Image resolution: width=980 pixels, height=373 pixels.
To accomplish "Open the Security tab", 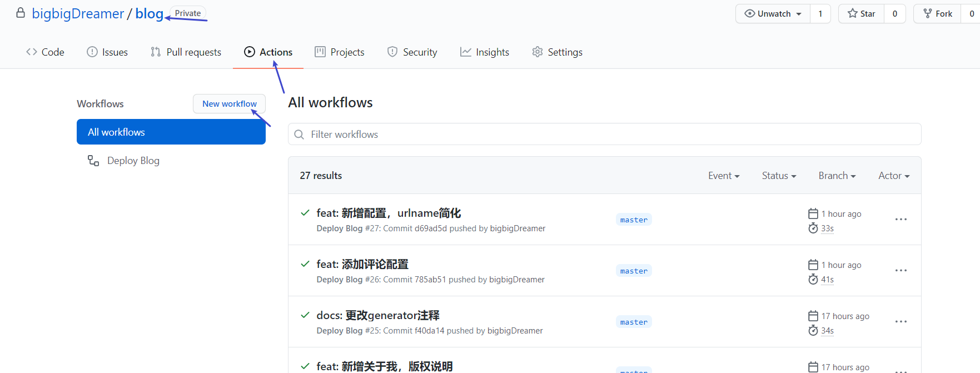I will pos(412,52).
